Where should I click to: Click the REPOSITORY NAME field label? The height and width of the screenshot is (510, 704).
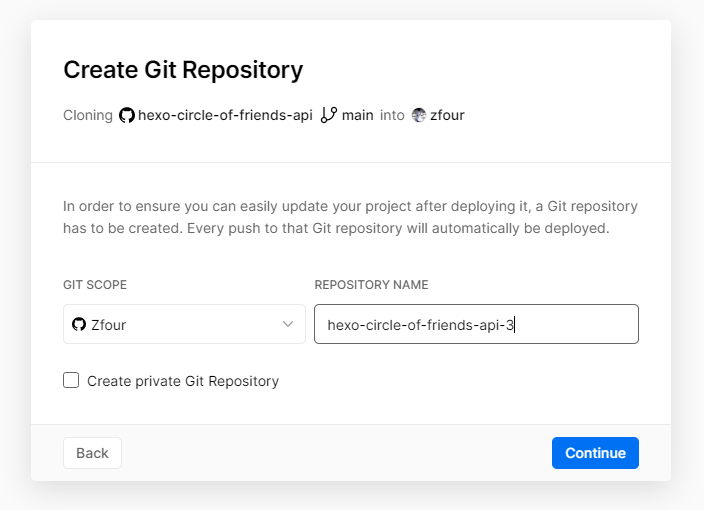(x=371, y=285)
